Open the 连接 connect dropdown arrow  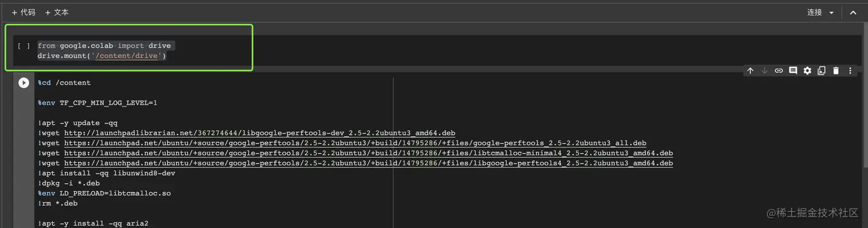tap(831, 13)
